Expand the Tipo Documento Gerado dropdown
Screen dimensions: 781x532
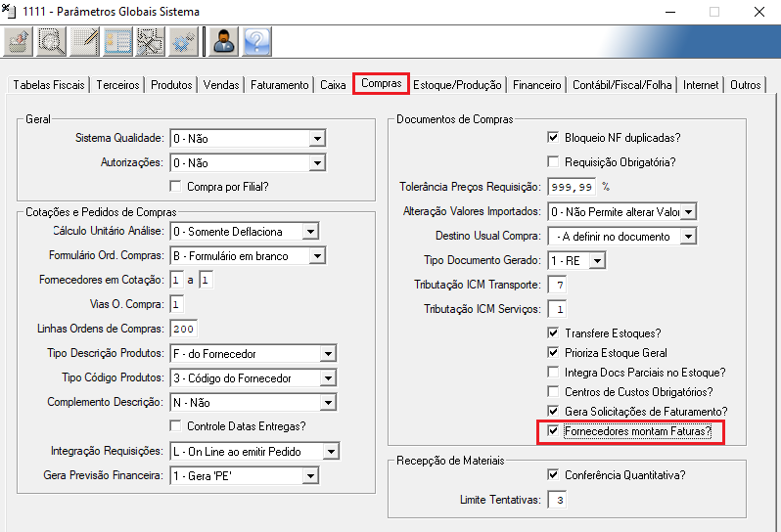(597, 260)
